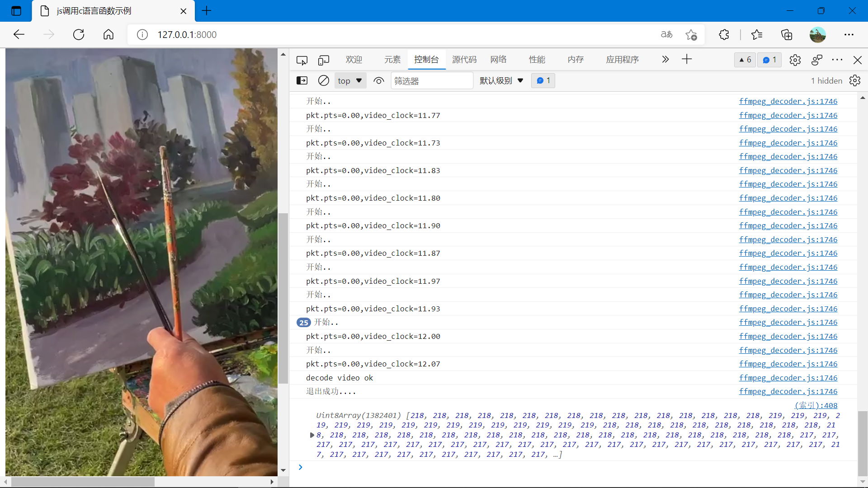Open the read aloud / translate icon

[666, 35]
